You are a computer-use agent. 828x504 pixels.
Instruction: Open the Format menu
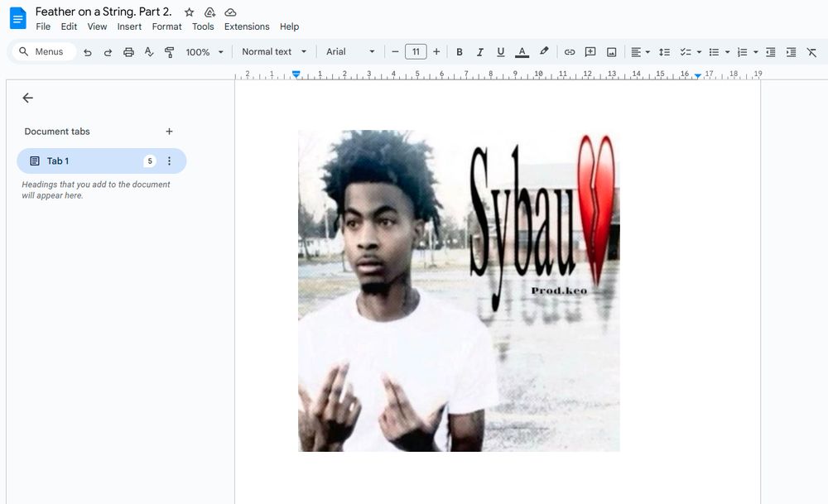coord(166,26)
